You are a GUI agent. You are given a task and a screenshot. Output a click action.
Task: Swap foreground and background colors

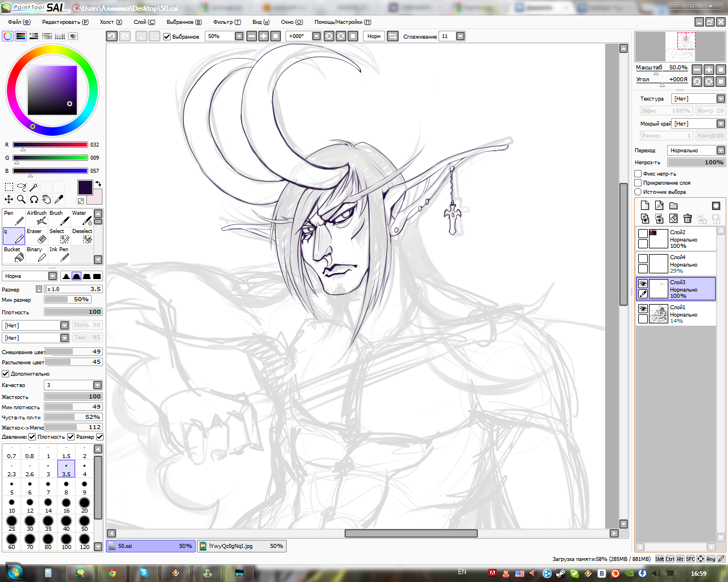click(98, 184)
